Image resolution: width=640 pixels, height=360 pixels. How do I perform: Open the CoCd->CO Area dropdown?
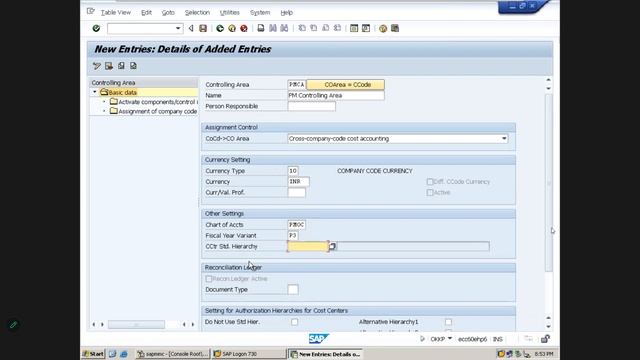pos(504,139)
